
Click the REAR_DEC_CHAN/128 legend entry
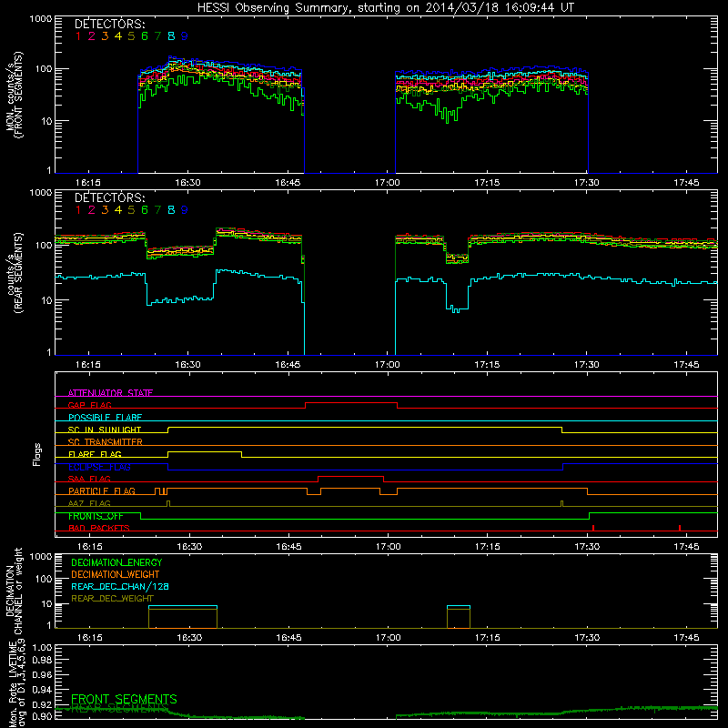[120, 586]
